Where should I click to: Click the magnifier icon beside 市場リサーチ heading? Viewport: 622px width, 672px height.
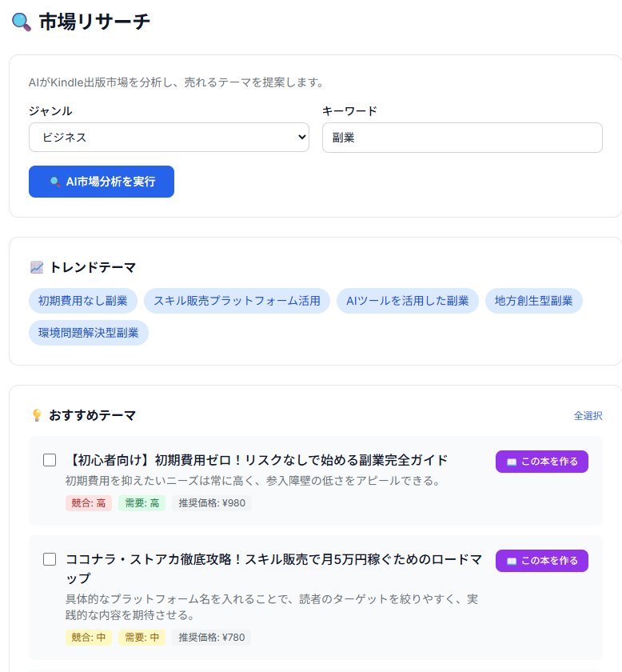point(20,22)
